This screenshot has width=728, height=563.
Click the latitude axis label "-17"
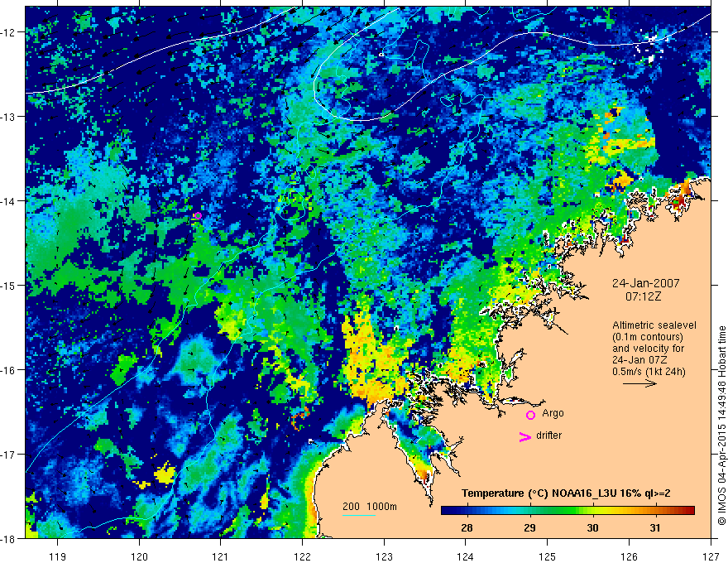pyautogui.click(x=9, y=455)
